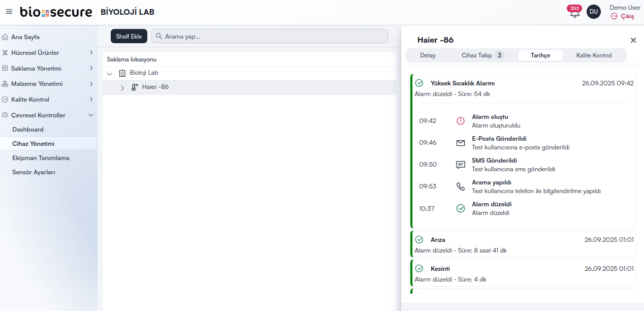Expand the Haier -86 tree node

tap(122, 88)
